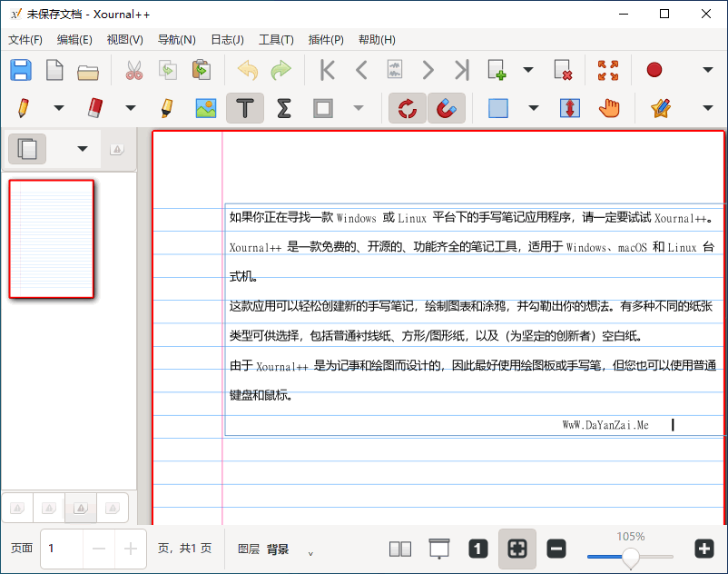Expand the first toolbar overflow arrow
Screen dimensions: 728x574
tap(707, 70)
